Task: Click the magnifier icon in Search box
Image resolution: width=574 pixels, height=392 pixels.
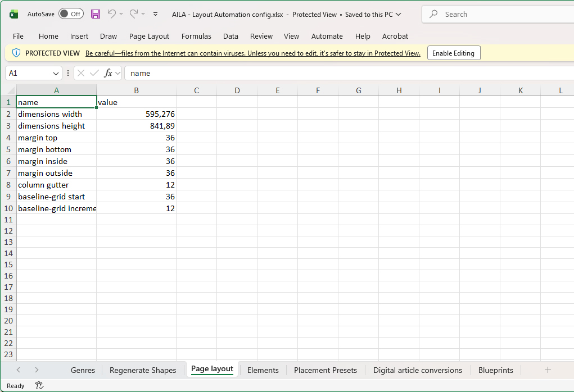Action: point(433,14)
